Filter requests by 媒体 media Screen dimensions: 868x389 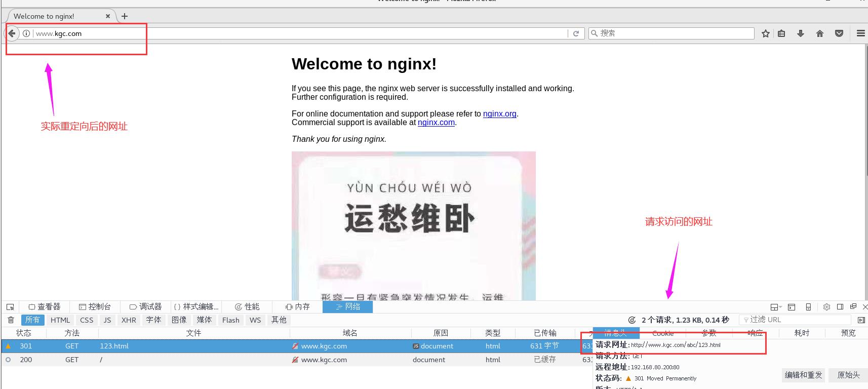point(204,320)
